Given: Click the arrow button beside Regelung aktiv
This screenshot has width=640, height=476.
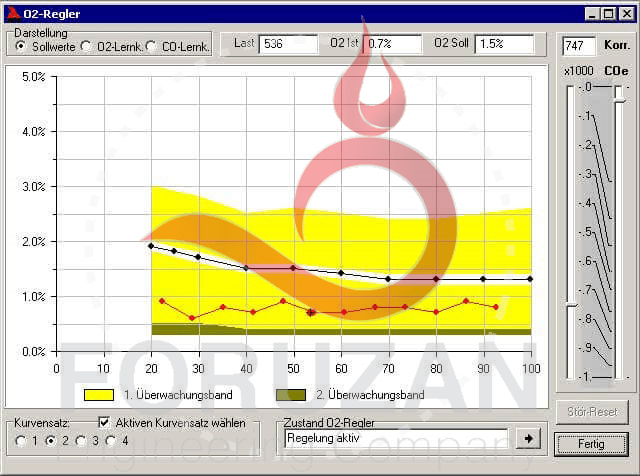Looking at the screenshot, I should pyautogui.click(x=529, y=438).
